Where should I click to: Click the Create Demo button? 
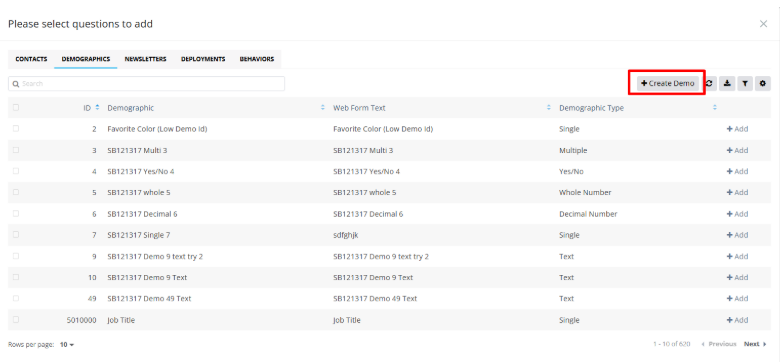point(668,84)
